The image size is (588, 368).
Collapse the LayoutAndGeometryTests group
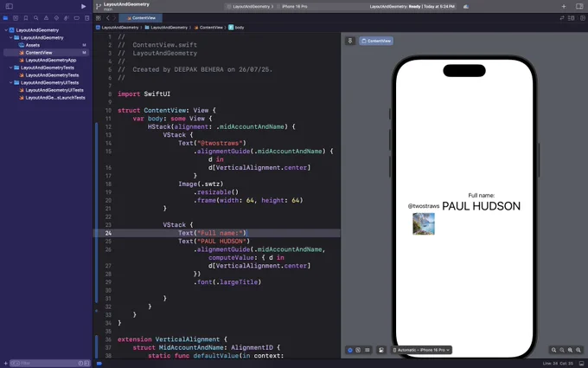tap(11, 68)
